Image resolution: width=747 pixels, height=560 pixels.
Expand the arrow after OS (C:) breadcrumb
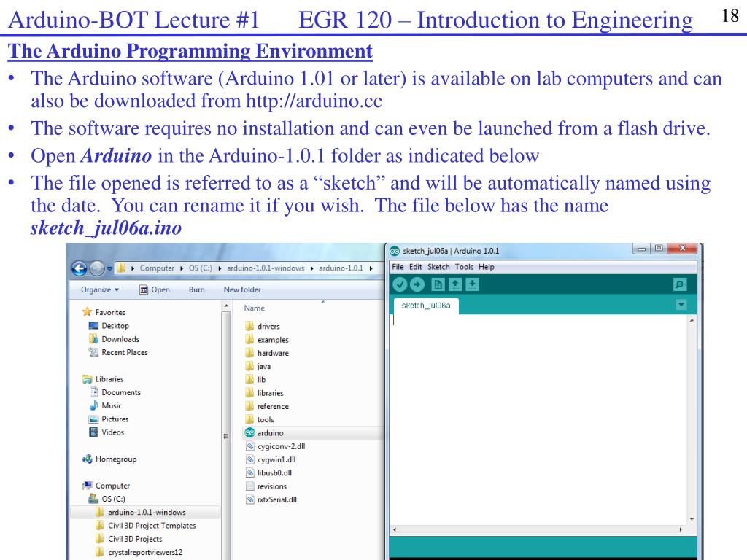[220, 268]
